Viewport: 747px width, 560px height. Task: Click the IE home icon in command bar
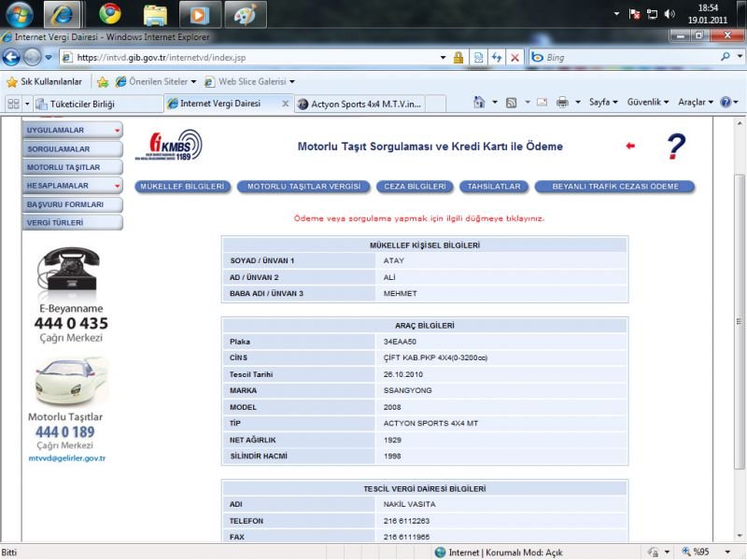(479, 102)
